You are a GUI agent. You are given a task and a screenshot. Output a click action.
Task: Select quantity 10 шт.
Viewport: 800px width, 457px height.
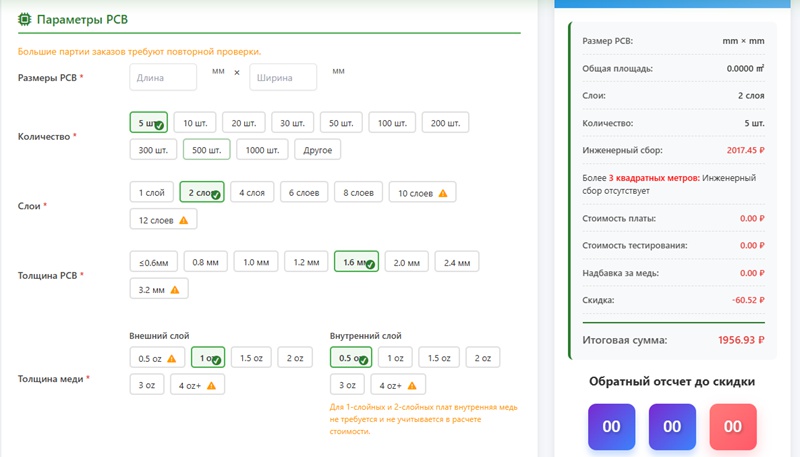tap(195, 123)
